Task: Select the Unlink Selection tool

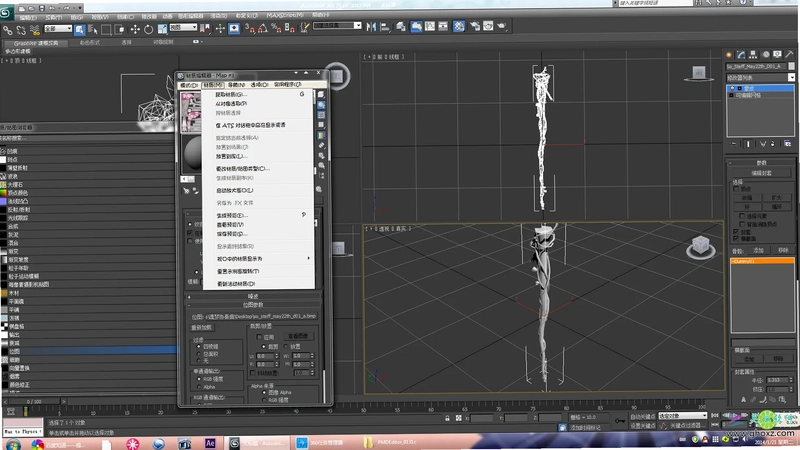Action: (x=21, y=30)
